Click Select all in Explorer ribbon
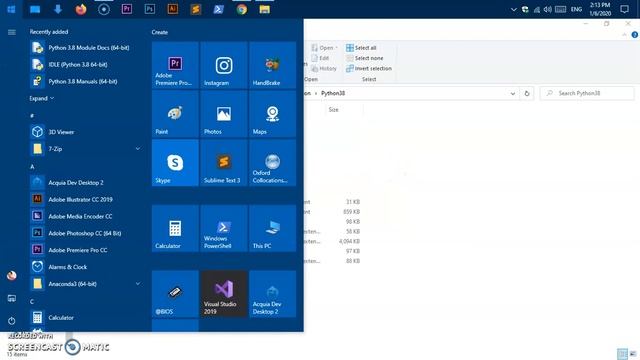The image size is (640, 360). coord(361,48)
